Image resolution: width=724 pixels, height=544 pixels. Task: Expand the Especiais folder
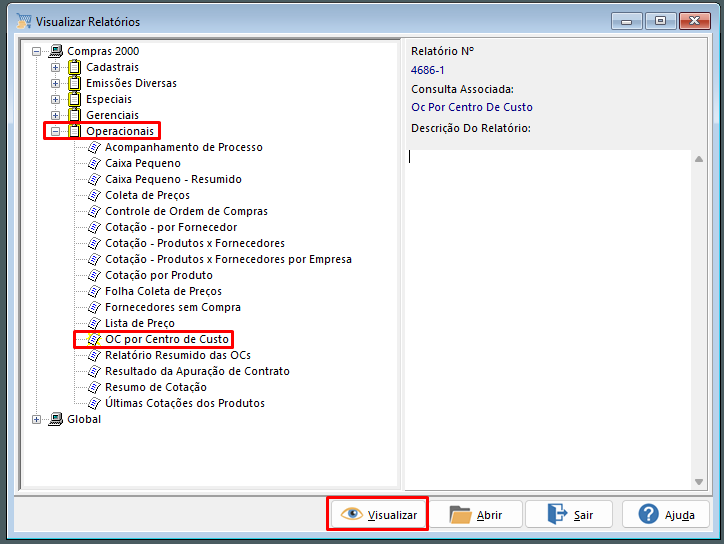55,99
